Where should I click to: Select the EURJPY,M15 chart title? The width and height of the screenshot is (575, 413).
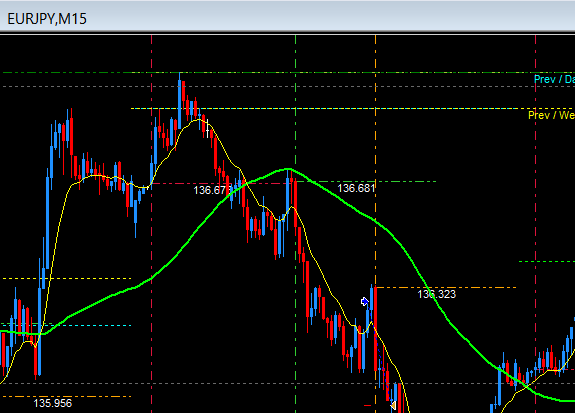point(47,19)
